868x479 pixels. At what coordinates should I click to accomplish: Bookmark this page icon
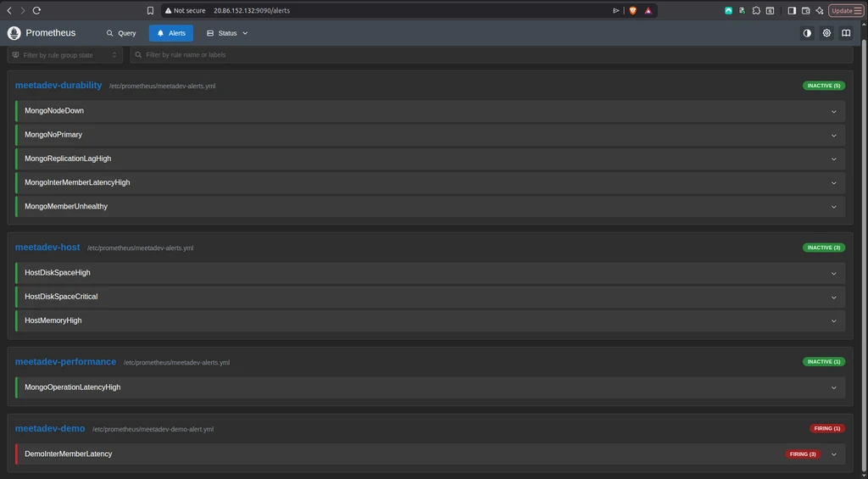click(150, 10)
